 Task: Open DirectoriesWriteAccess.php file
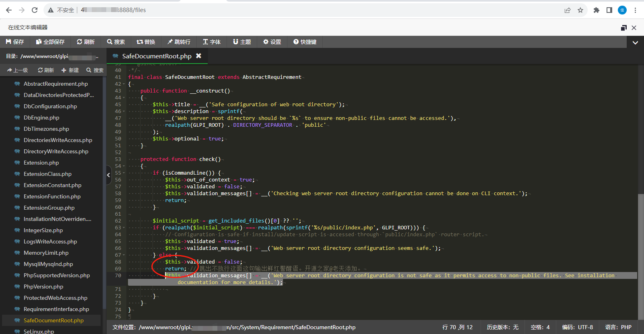58,140
